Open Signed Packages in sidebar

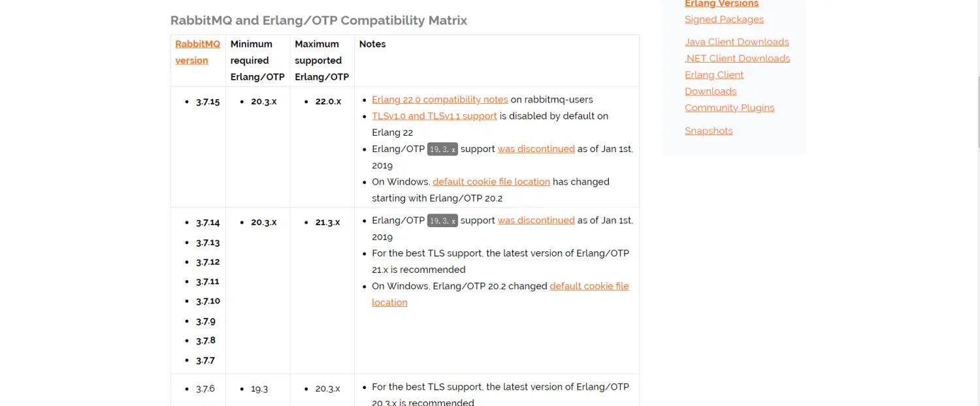(724, 20)
